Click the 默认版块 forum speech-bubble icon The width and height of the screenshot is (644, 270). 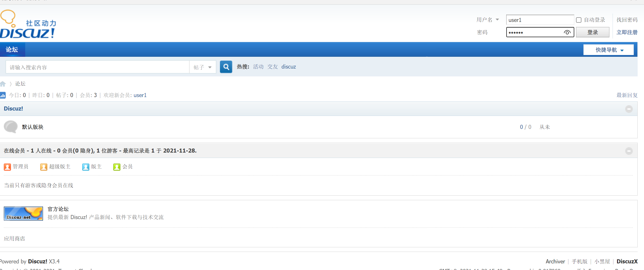(x=11, y=127)
